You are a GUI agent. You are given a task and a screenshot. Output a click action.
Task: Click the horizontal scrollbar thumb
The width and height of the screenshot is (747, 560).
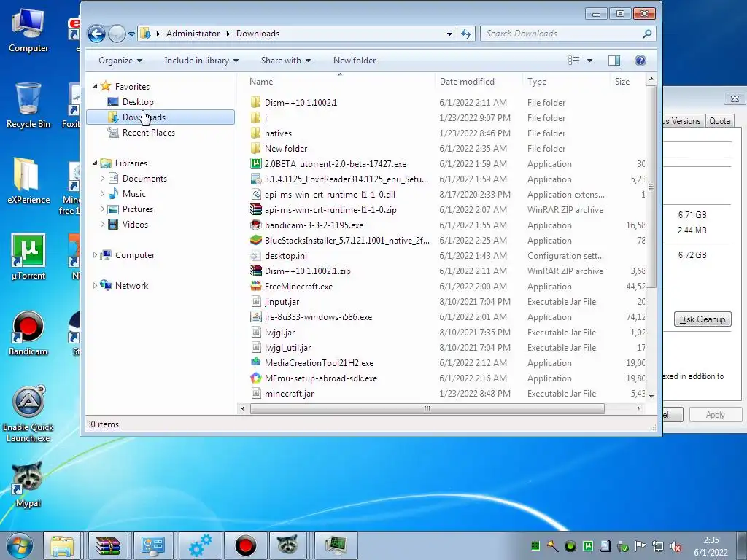[427, 408]
